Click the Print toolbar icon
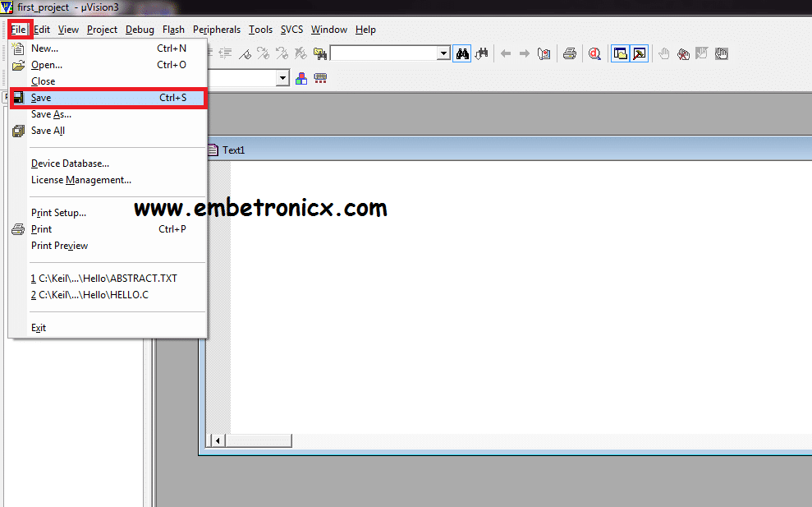 [570, 53]
